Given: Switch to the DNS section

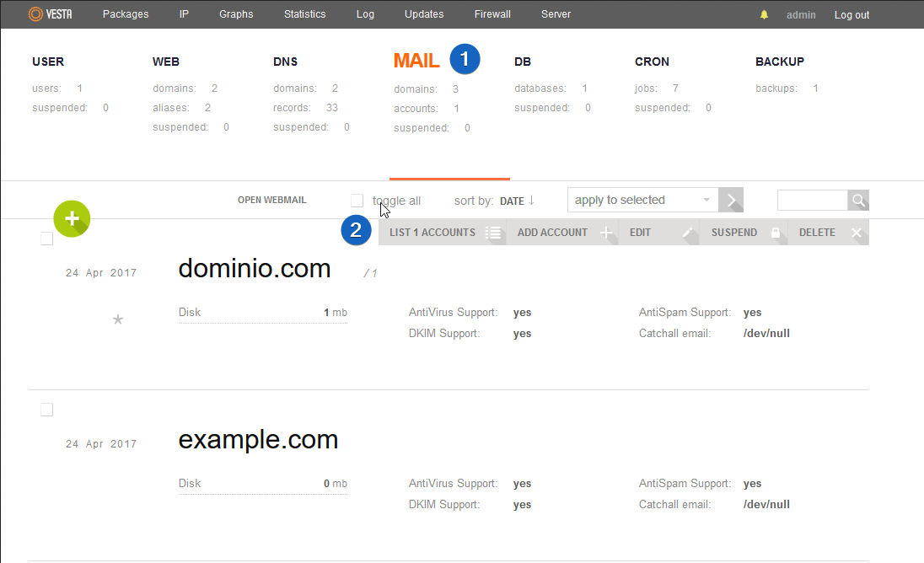Looking at the screenshot, I should pyautogui.click(x=285, y=62).
